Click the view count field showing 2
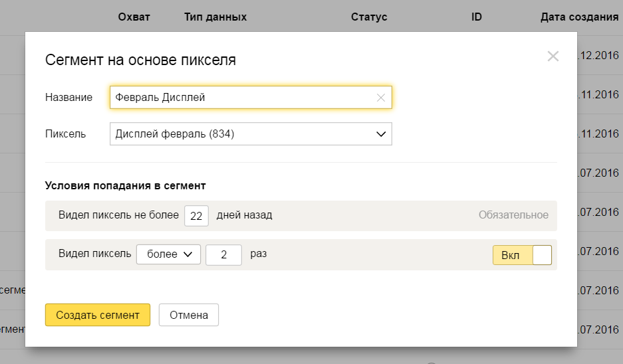Image resolution: width=623 pixels, height=364 pixels. point(223,254)
